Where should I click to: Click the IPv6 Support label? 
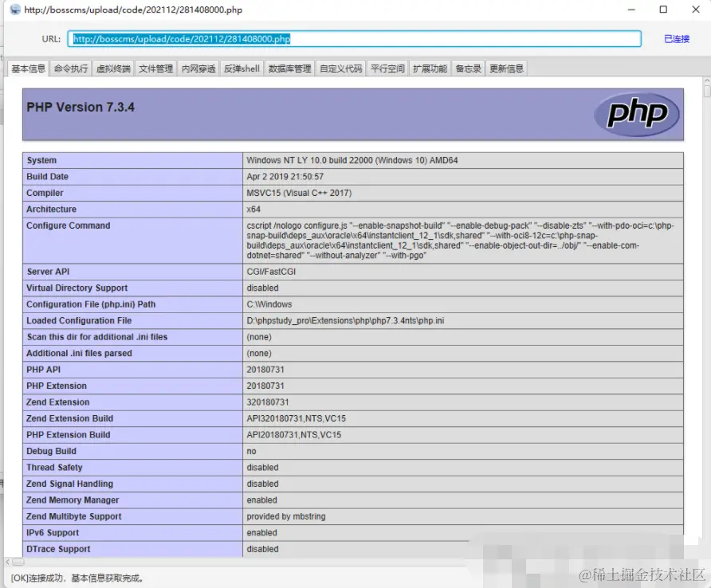point(53,533)
